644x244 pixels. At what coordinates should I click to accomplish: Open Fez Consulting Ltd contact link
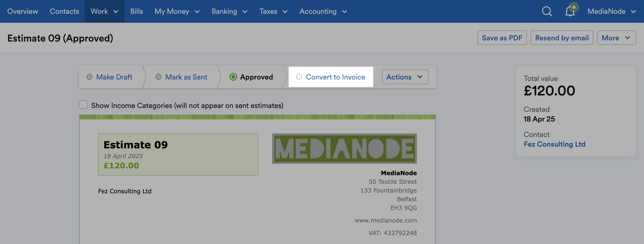point(554,144)
